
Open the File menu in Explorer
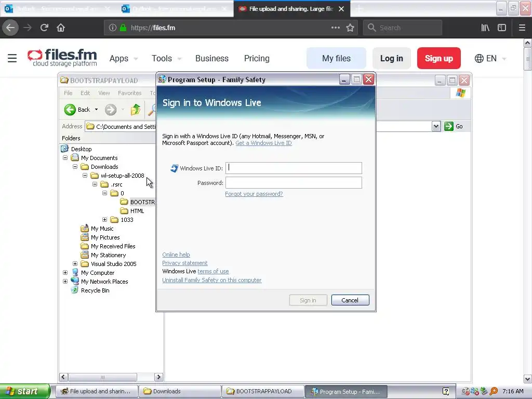(68, 93)
